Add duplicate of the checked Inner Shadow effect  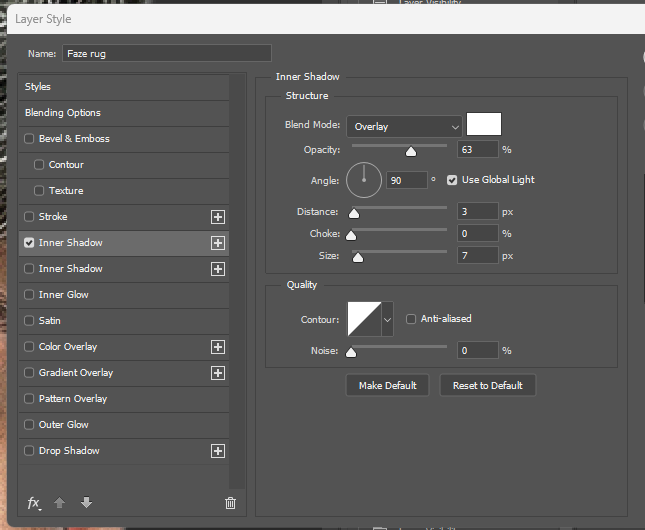tap(218, 243)
